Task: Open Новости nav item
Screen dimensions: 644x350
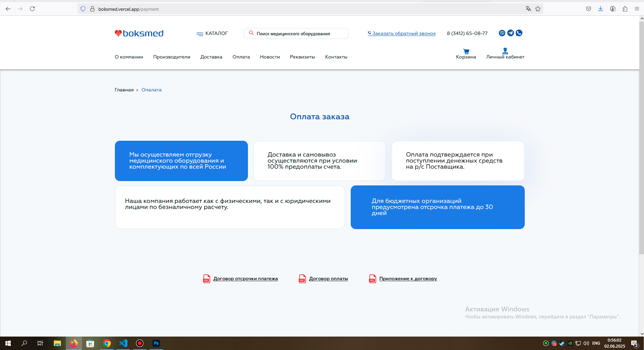Action: click(x=270, y=57)
